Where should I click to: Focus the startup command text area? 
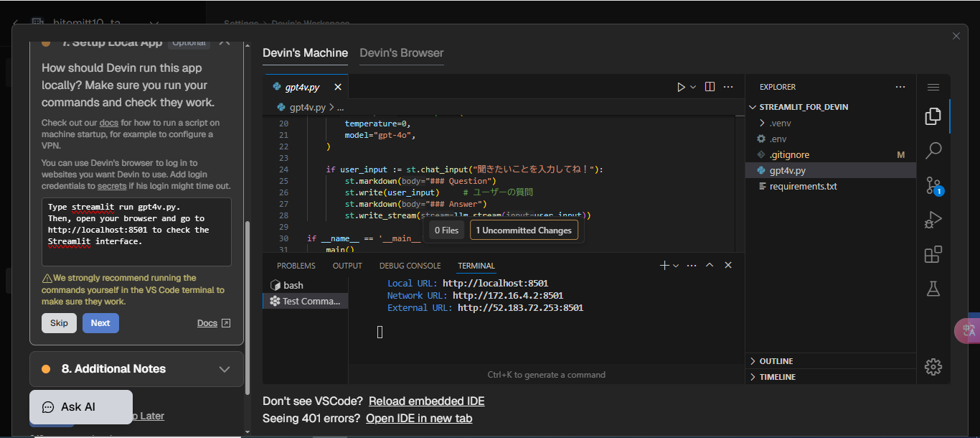tap(136, 232)
